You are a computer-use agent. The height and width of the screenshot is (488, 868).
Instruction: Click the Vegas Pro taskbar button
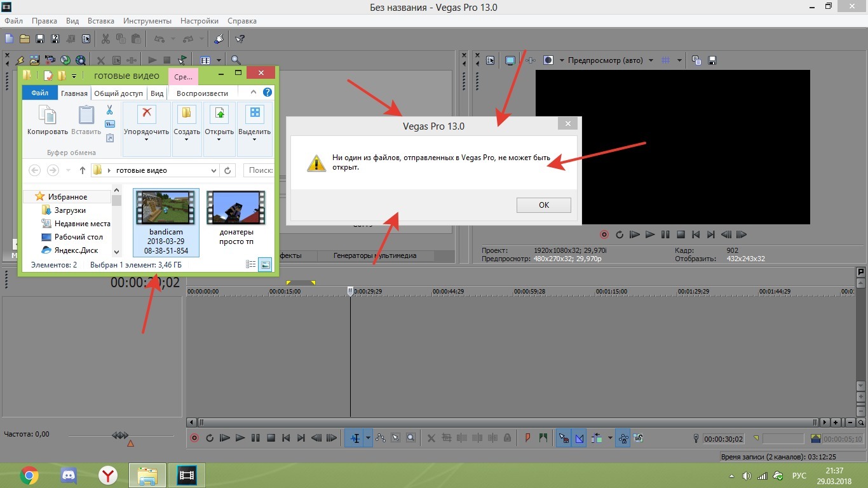point(187,475)
